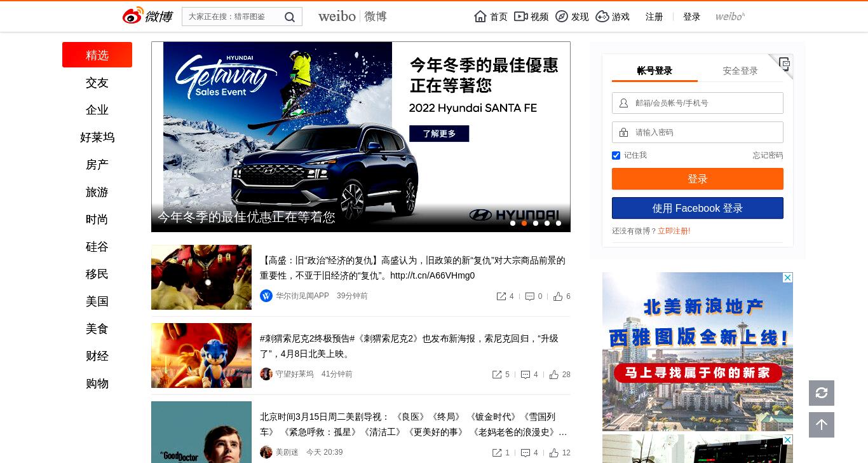Click '今天 20:39' timestamp
Screen dimensions: 868x463
coord(324,452)
